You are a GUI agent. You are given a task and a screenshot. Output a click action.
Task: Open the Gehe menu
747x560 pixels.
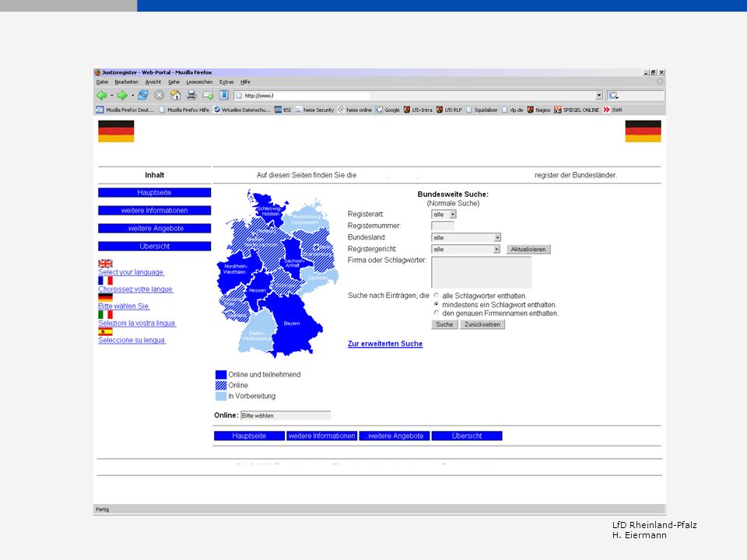(x=174, y=82)
